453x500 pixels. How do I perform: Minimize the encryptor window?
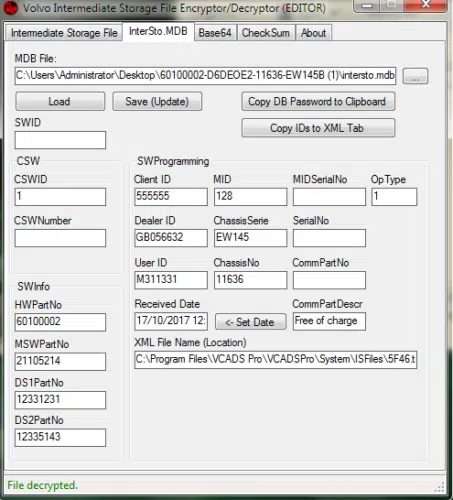coord(367,6)
